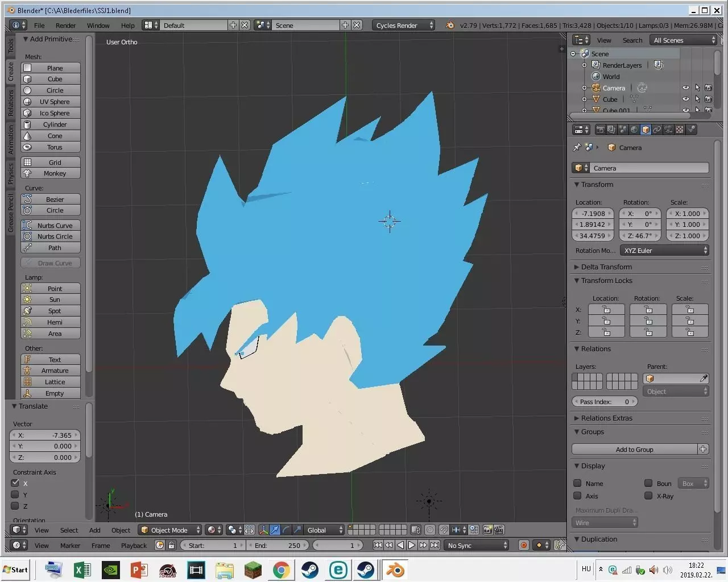Jump to the last frame in timeline

pos(435,545)
